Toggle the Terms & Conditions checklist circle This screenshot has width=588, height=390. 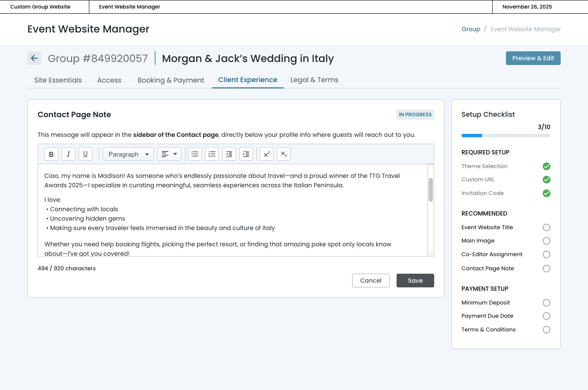point(546,330)
